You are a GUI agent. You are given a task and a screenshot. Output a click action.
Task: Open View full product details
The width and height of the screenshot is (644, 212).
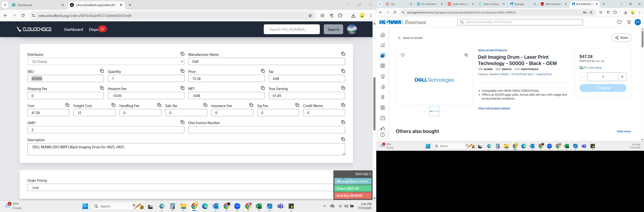point(494,108)
